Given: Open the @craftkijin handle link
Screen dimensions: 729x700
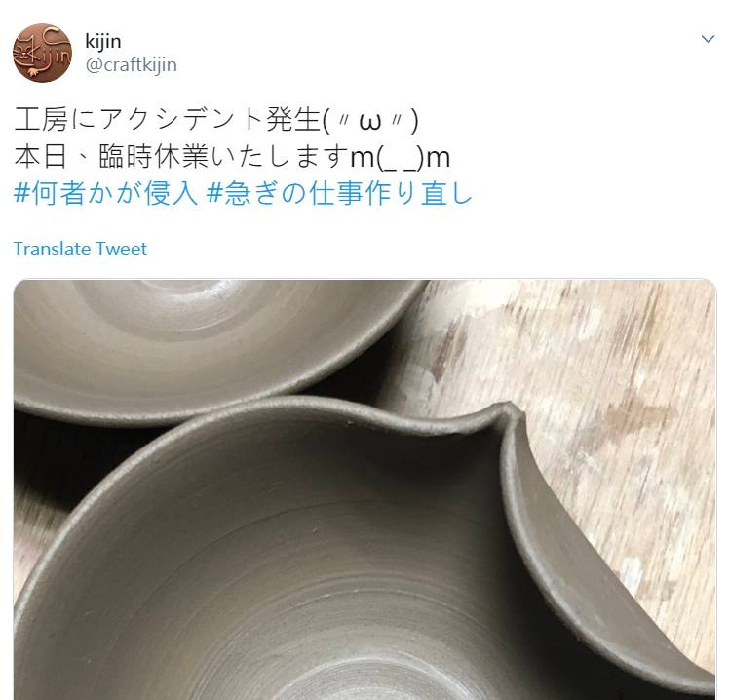Looking at the screenshot, I should [x=132, y=65].
